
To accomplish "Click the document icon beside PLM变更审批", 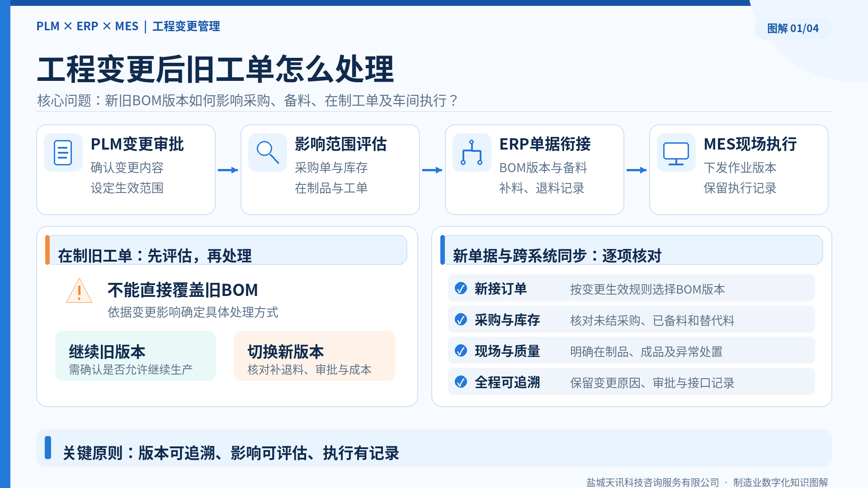I will pyautogui.click(x=63, y=153).
